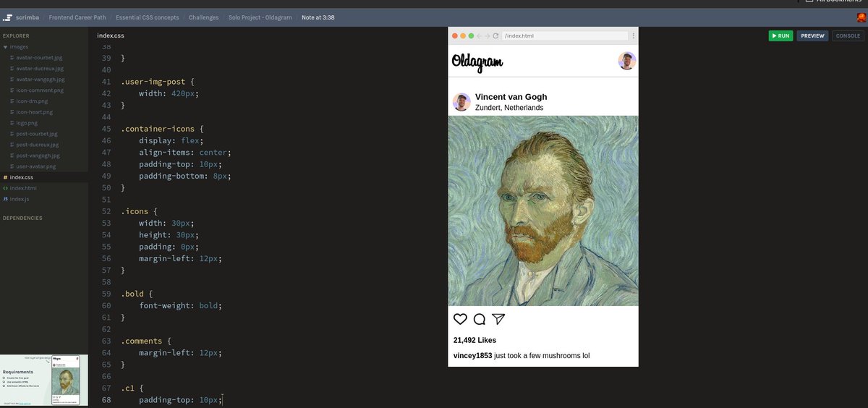Viewport: 868px width, 408px height.
Task: Click the .icons selector line
Action: pyautogui.click(x=140, y=211)
